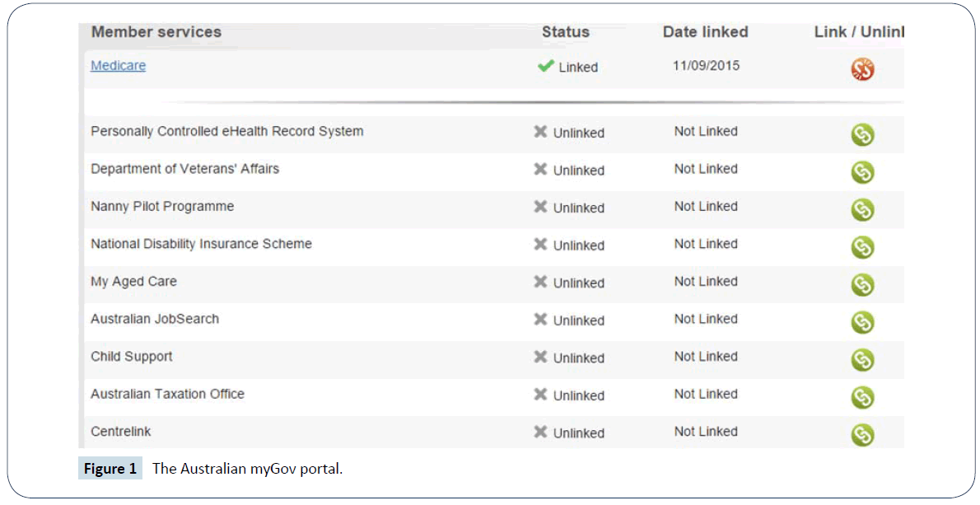
Task: Click the green Linked checkmark for Medicare
Action: point(545,67)
